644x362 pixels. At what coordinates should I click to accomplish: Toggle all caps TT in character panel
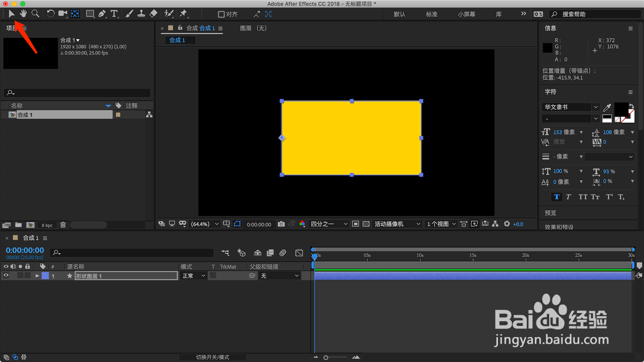point(583,197)
